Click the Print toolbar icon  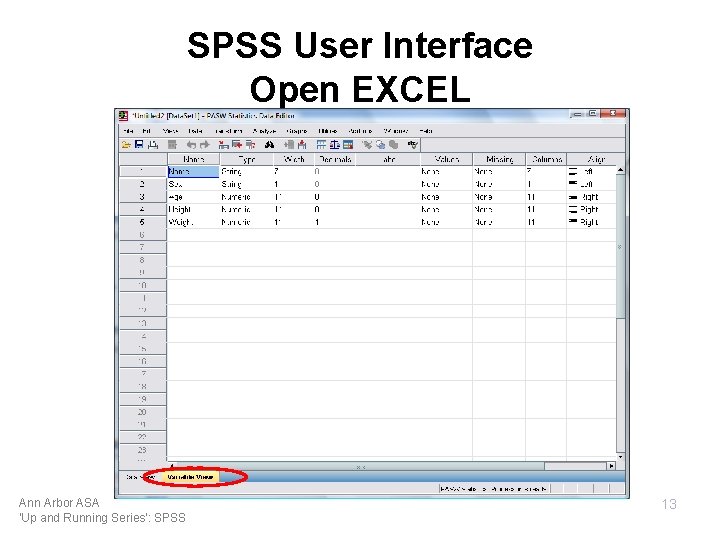pos(153,145)
